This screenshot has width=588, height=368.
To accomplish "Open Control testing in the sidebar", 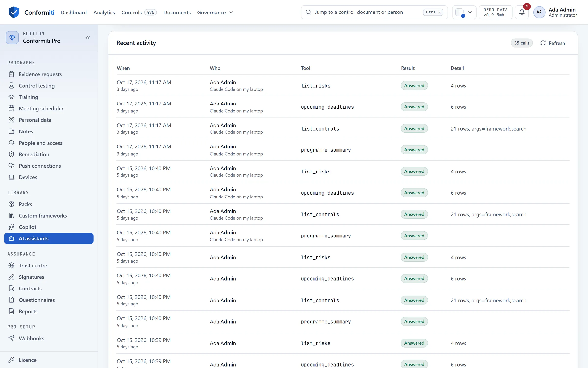I will point(49,86).
